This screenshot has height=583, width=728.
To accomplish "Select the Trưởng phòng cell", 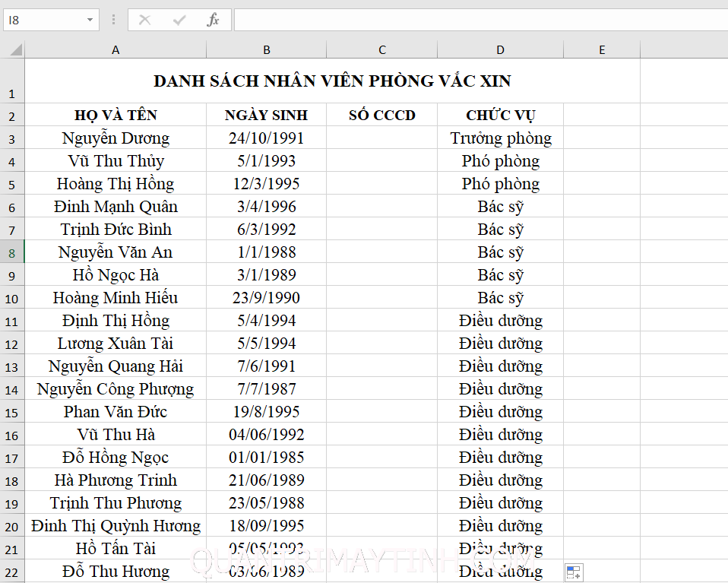I will pos(501,138).
